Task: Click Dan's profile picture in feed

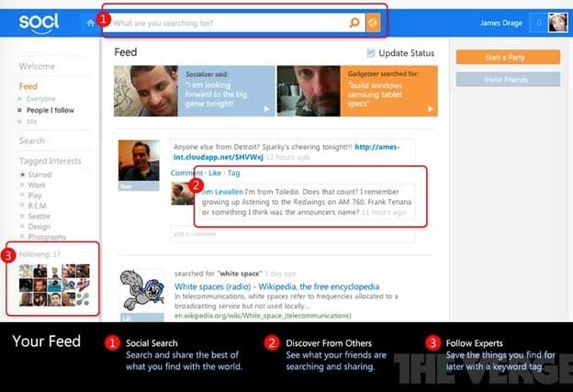Action: (x=139, y=161)
